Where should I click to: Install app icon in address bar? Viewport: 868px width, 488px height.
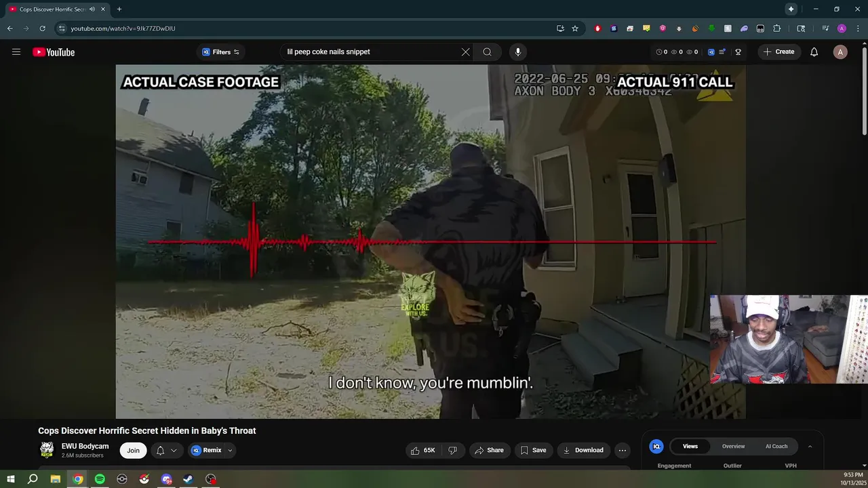(x=560, y=28)
